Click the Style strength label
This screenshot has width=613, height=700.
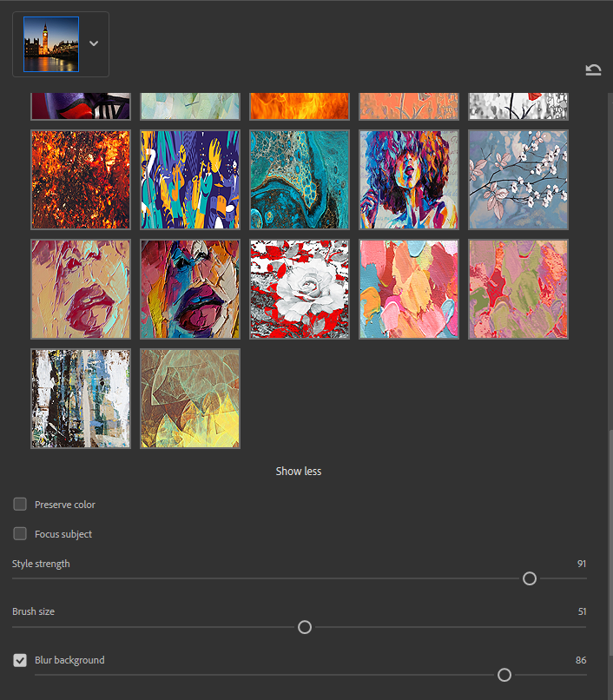click(x=41, y=564)
